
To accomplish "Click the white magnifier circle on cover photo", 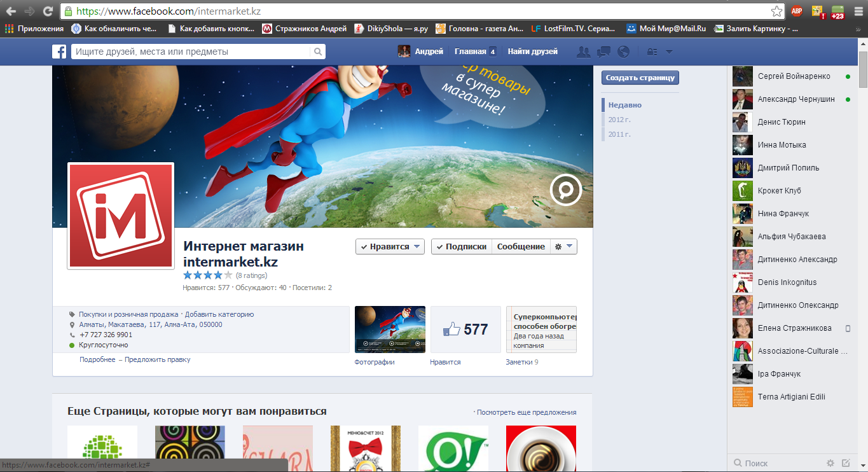I will pos(566,190).
